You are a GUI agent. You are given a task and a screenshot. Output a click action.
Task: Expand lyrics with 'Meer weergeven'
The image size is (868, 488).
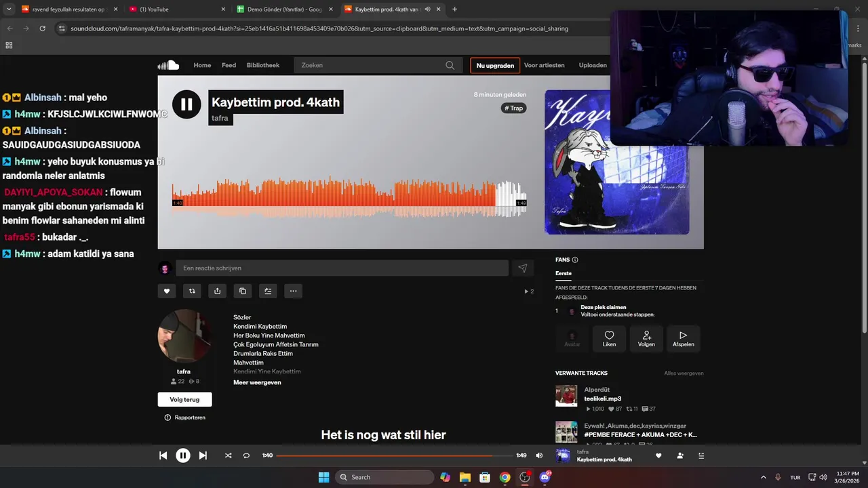[x=257, y=382]
